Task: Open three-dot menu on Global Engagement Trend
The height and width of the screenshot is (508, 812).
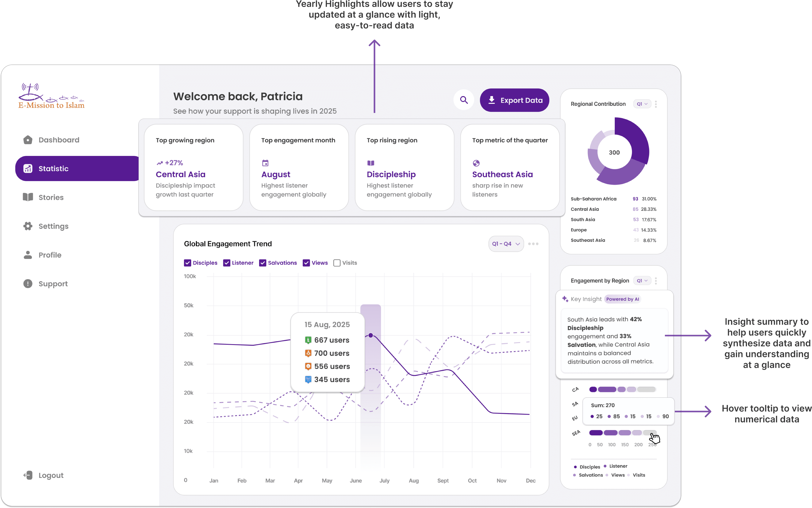Action: coord(533,244)
